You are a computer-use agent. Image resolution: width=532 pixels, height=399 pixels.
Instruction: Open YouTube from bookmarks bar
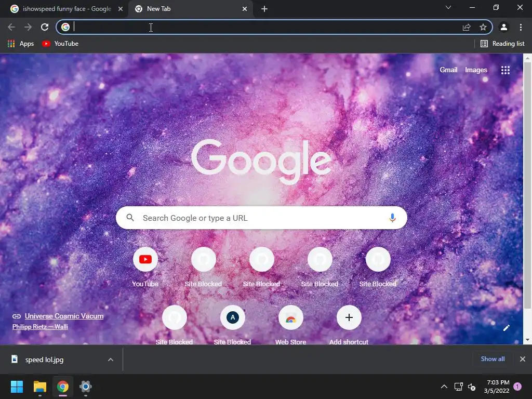[60, 44]
